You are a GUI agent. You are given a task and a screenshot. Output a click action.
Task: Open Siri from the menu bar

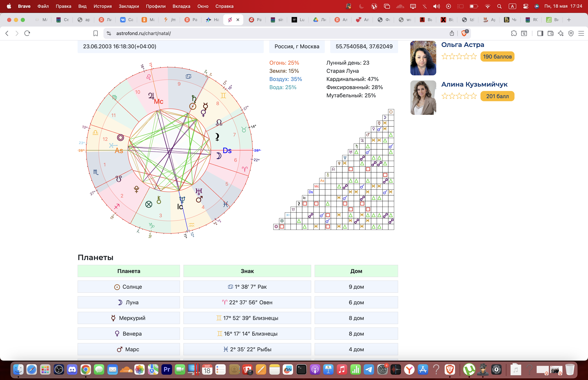tap(536, 6)
